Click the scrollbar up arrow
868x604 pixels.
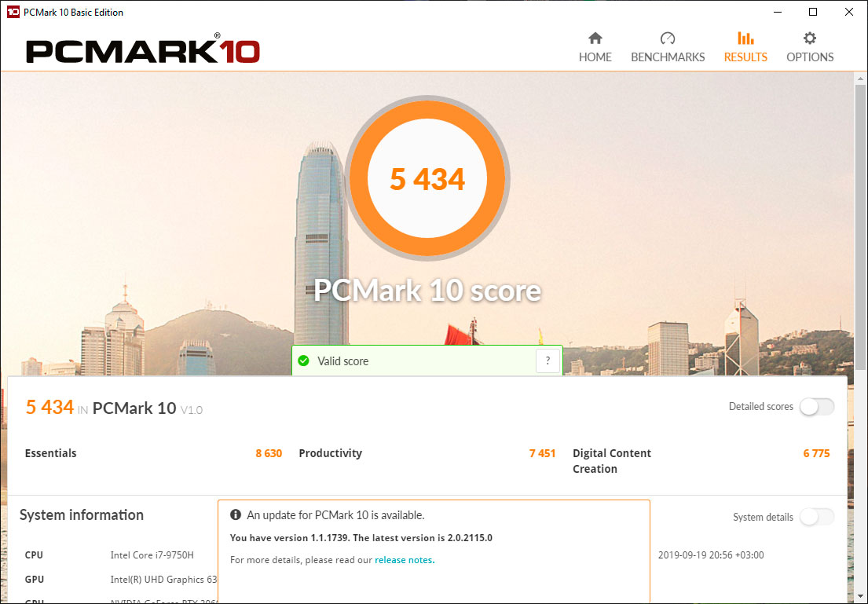tap(859, 79)
